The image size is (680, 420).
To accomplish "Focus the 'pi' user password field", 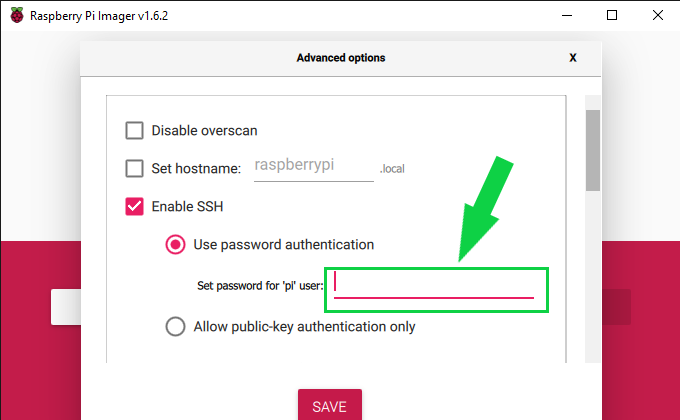I will pos(434,284).
